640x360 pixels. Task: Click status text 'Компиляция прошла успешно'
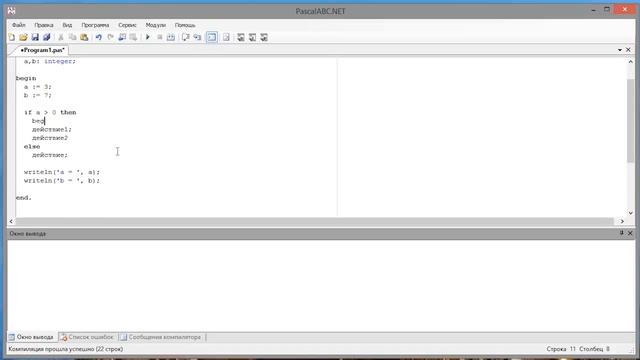click(51, 349)
